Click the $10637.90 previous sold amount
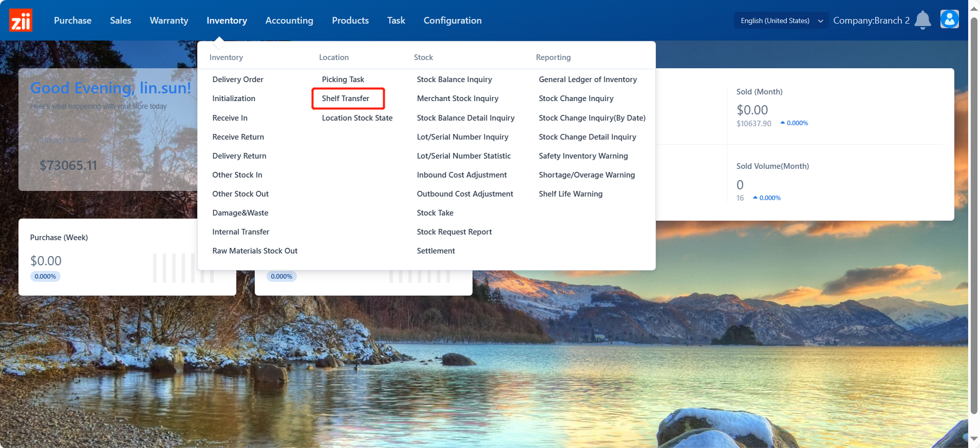Screen dimensions: 980x448 (754, 124)
